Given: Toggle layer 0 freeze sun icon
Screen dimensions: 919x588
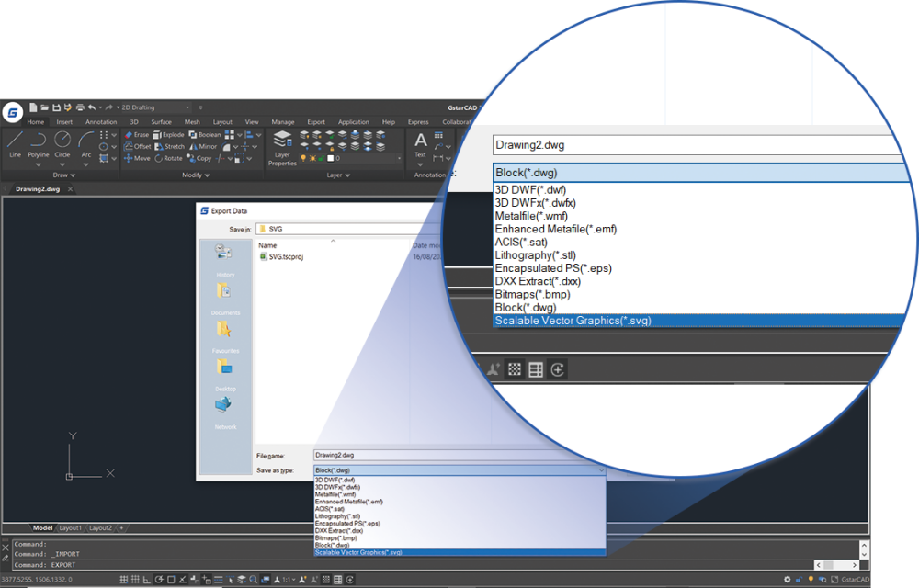Looking at the screenshot, I should tap(312, 158).
